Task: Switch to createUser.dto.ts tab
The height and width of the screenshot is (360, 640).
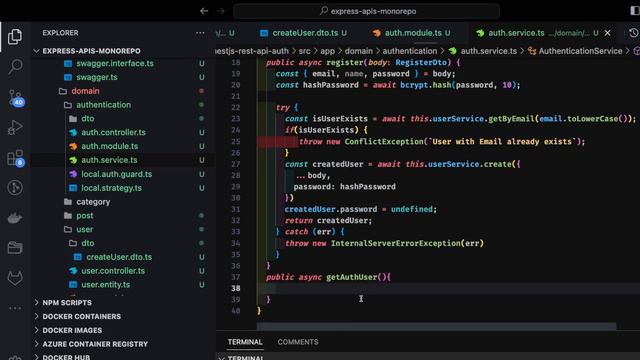Action: (x=304, y=33)
